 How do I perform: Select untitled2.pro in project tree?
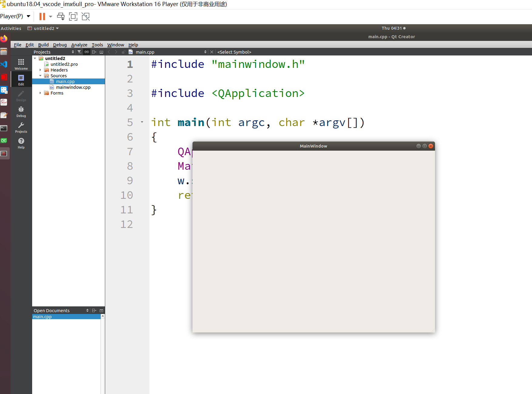[64, 64]
